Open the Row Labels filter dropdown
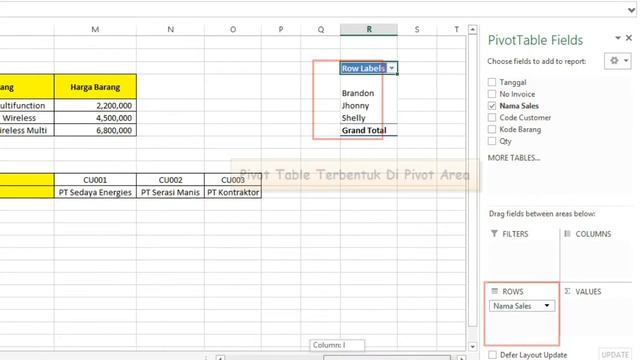The height and width of the screenshot is (360, 640). (391, 68)
